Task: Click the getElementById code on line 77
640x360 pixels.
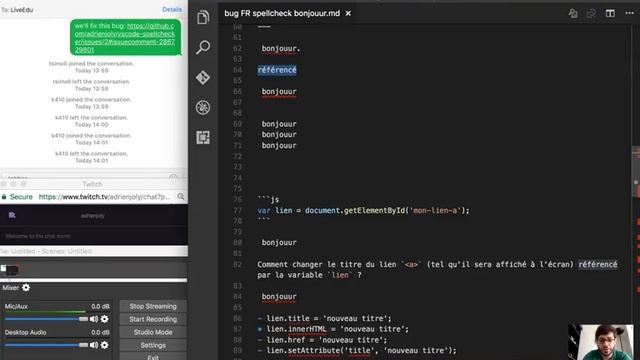Action: pyautogui.click(x=375, y=211)
